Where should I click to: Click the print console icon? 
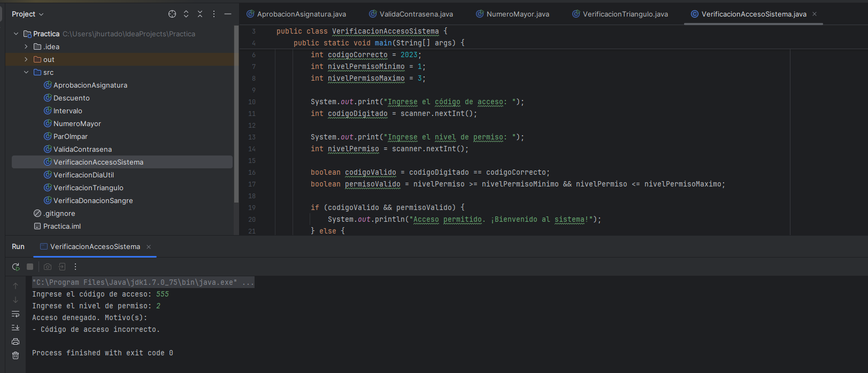(16, 341)
